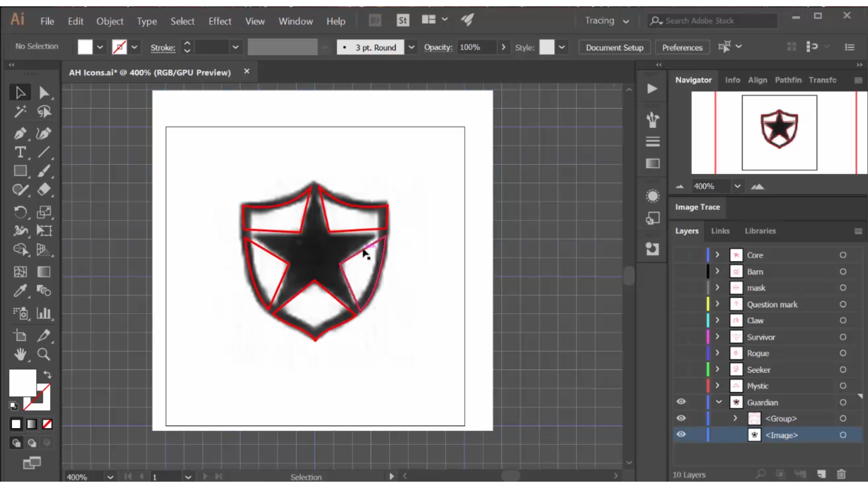Hide the Guardian layer
This screenshot has width=868, height=488.
coord(682,402)
